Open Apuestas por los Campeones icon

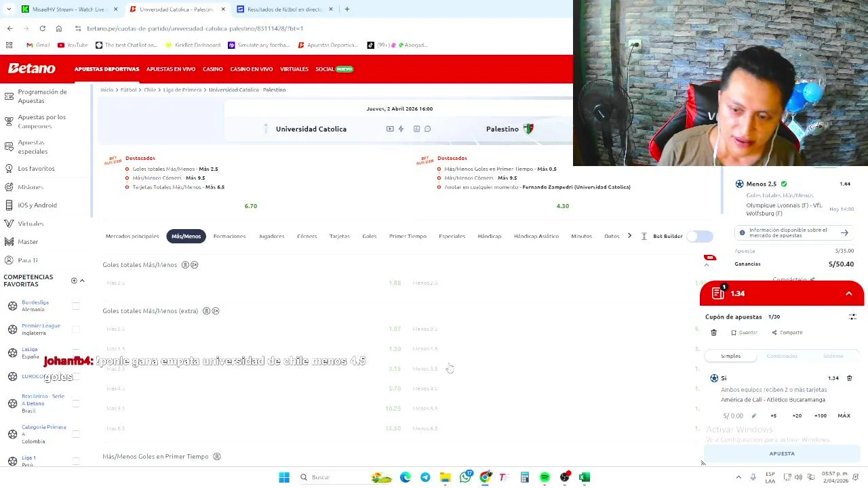(x=9, y=121)
